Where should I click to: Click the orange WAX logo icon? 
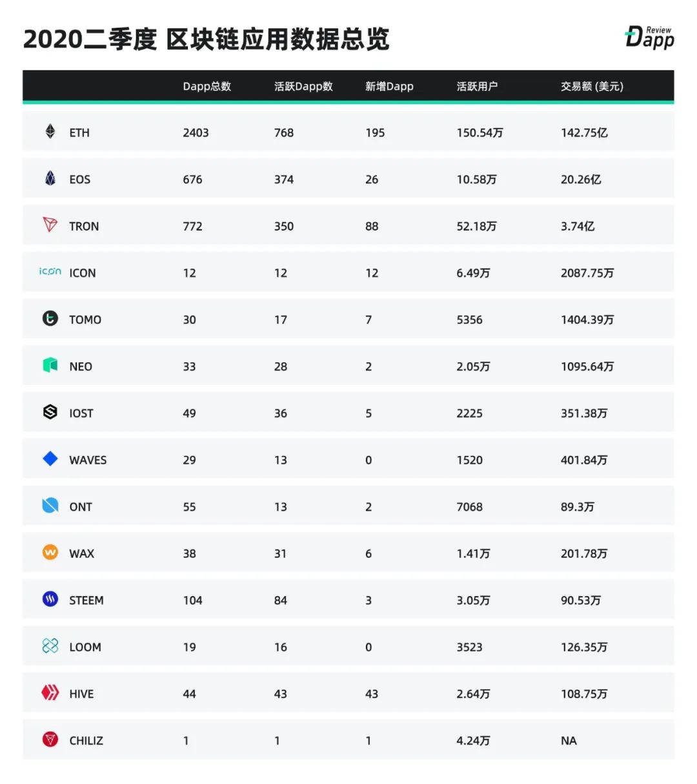point(50,552)
